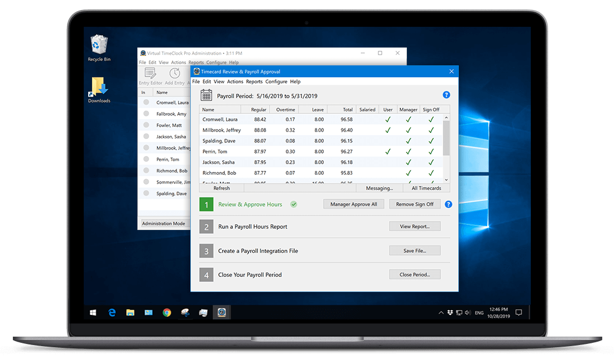This screenshot has width=614, height=364.
Task: Click the Messaging... button
Action: point(380,188)
